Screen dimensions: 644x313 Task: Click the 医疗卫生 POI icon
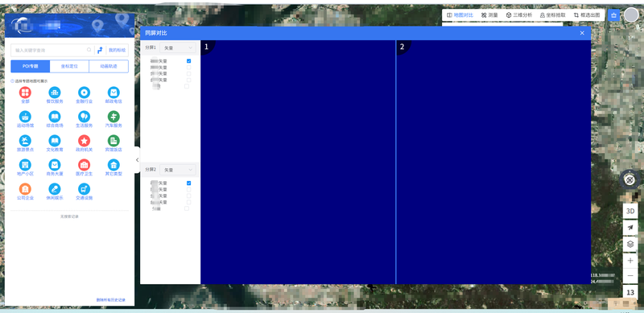[x=85, y=165]
